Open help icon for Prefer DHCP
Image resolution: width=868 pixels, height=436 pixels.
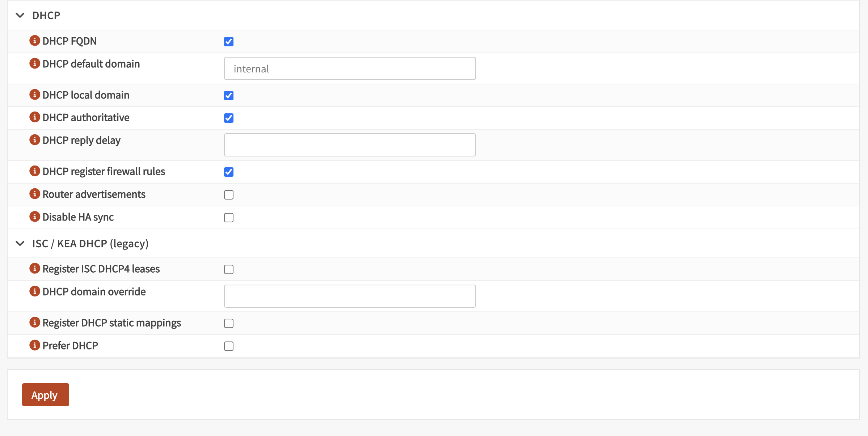pyautogui.click(x=34, y=345)
